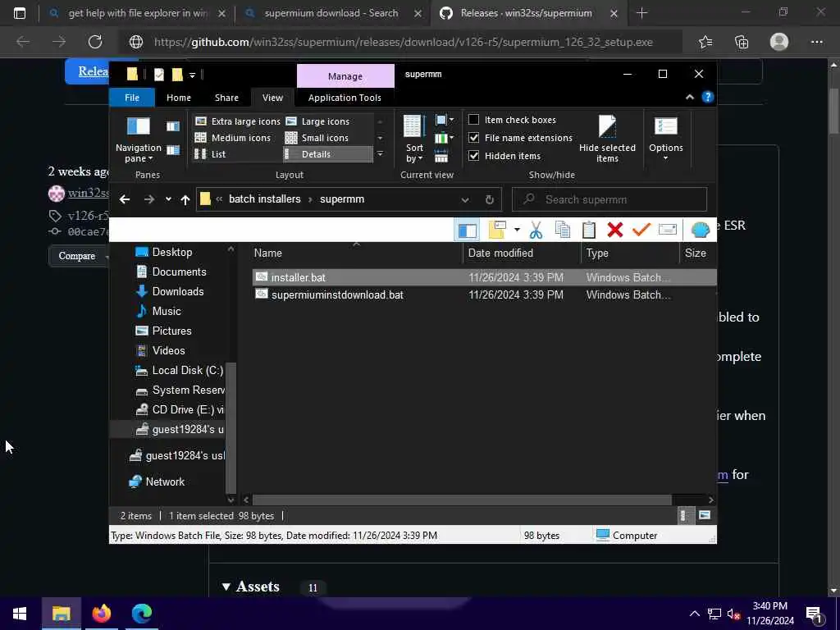Image resolution: width=840 pixels, height=630 pixels.
Task: Open the Sort by dropdown
Action: [414, 139]
